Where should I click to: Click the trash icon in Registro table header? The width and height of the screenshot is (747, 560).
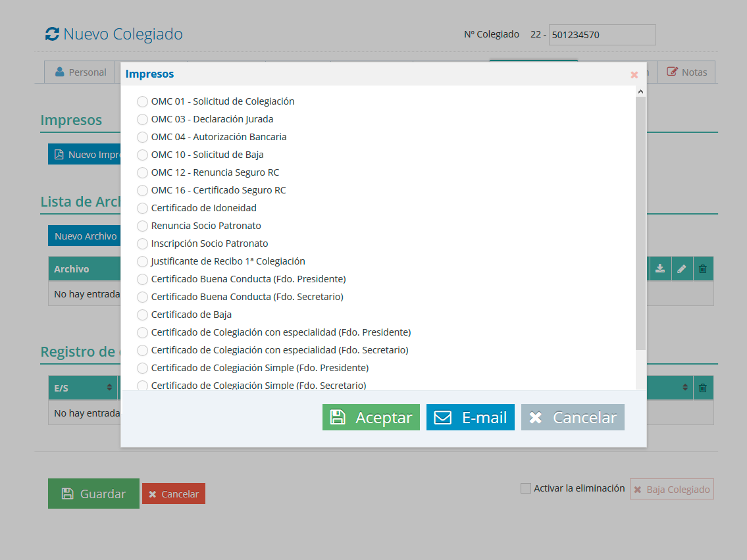(x=703, y=388)
